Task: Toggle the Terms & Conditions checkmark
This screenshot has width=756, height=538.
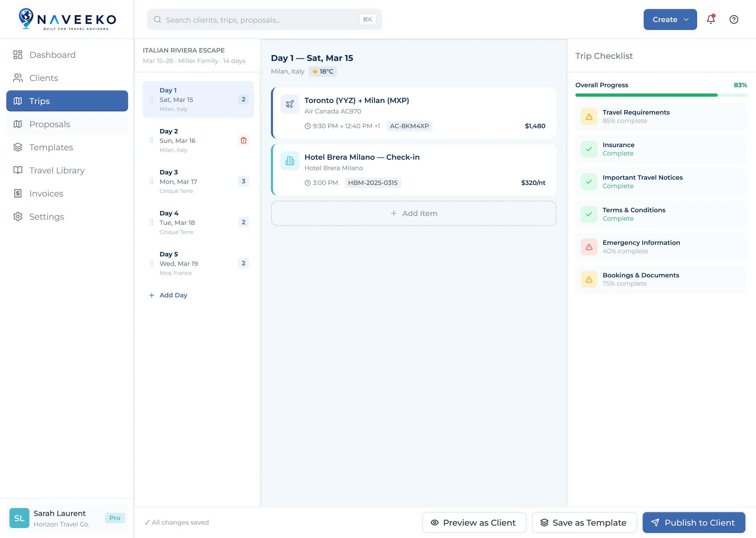Action: (589, 214)
